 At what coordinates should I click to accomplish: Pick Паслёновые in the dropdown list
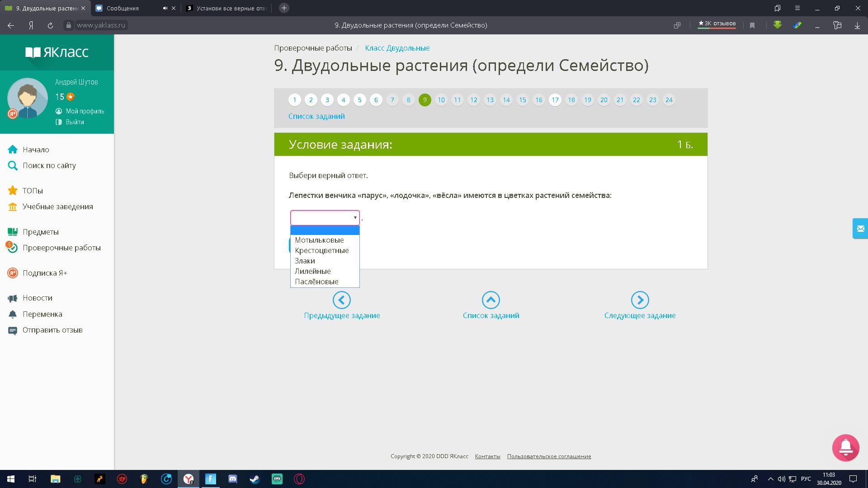pos(316,282)
